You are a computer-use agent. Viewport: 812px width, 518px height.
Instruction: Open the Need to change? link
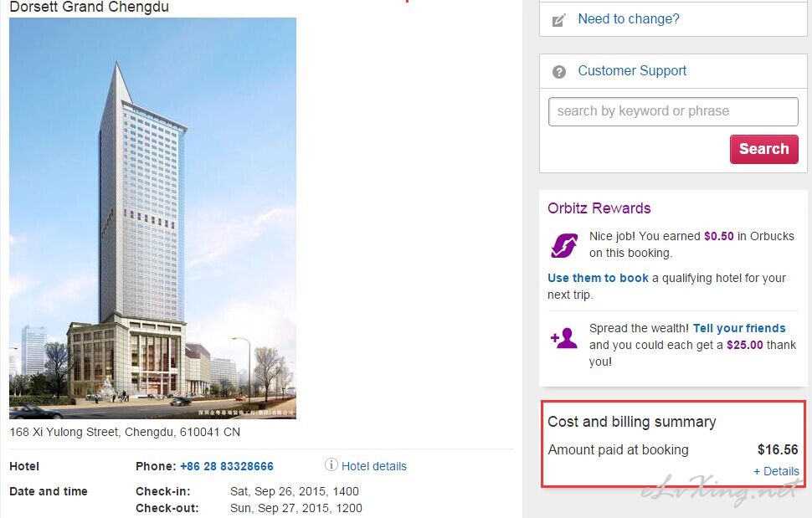click(x=628, y=18)
